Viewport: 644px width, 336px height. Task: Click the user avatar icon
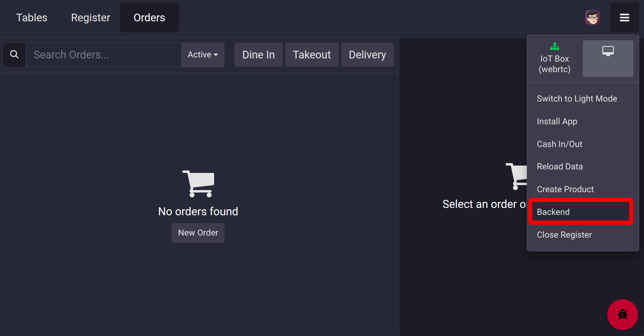click(x=592, y=17)
